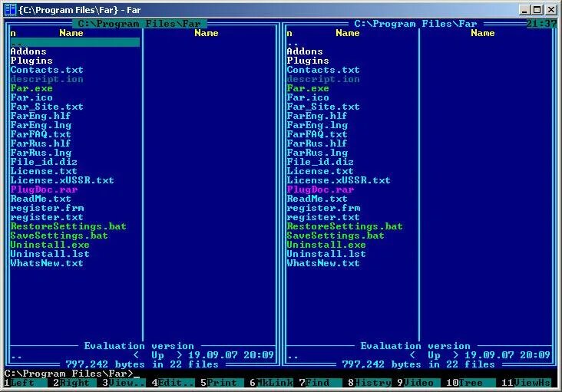Image resolution: width=562 pixels, height=392 pixels.
Task: Select Far_Site.txt in right panel
Action: pyautogui.click(x=323, y=107)
